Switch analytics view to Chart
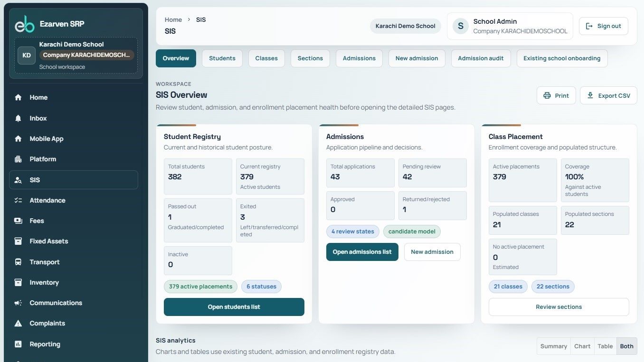 (582, 346)
